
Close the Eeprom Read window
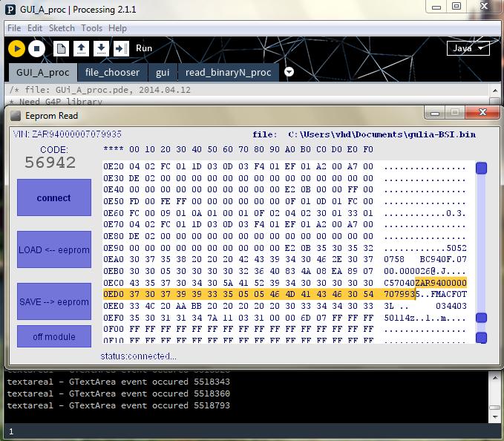coord(482,112)
